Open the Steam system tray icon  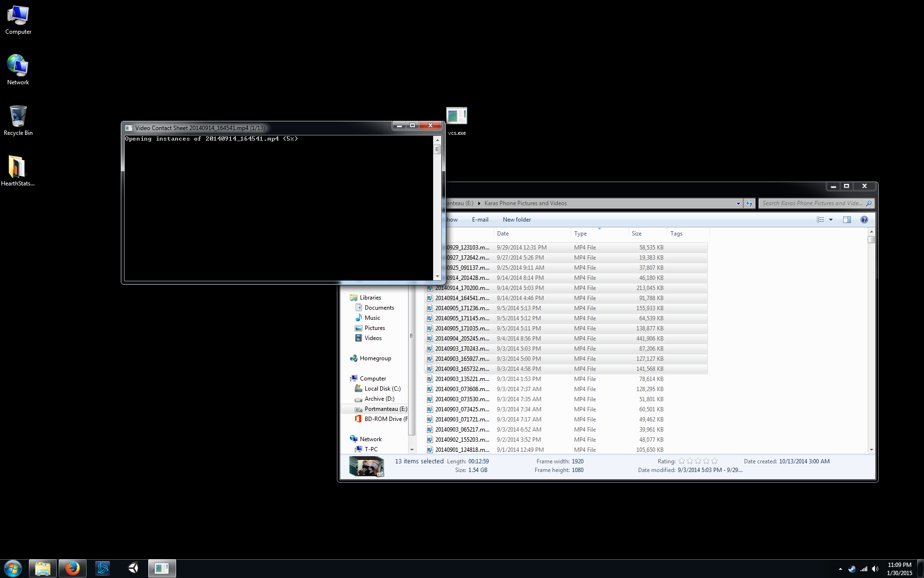852,569
